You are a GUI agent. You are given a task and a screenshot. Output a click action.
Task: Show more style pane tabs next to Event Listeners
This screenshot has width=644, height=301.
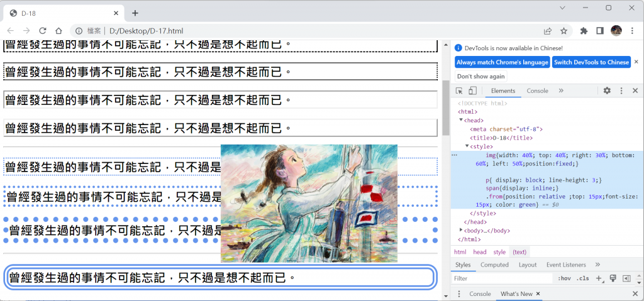click(x=597, y=265)
